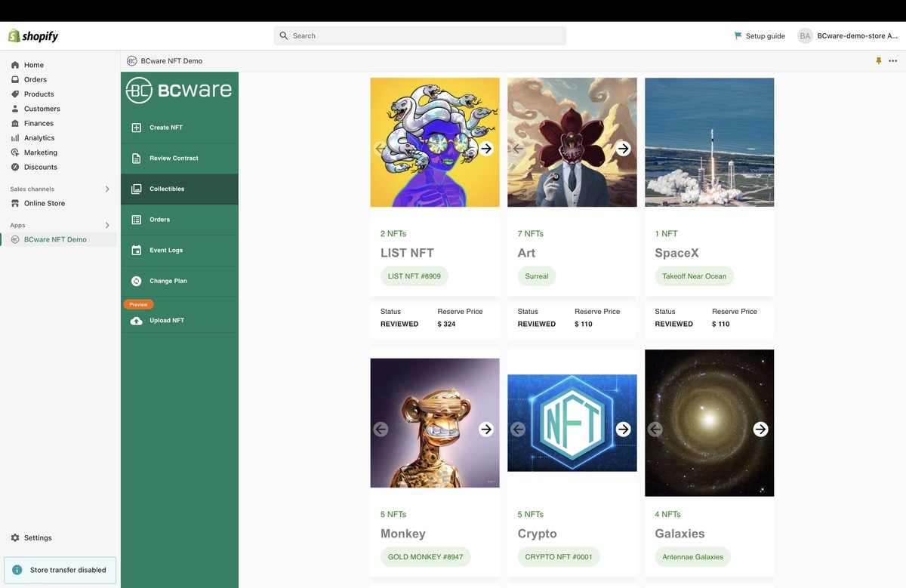Open Create NFT in BCware menu
This screenshot has height=588, width=906.
(x=180, y=128)
